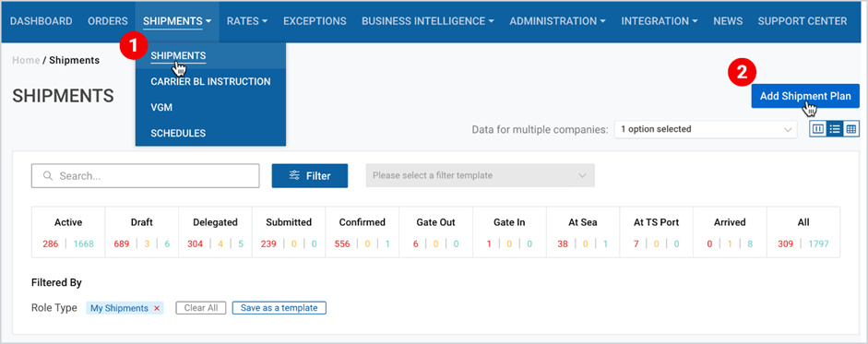
Task: Open the NEWS page
Action: [728, 21]
